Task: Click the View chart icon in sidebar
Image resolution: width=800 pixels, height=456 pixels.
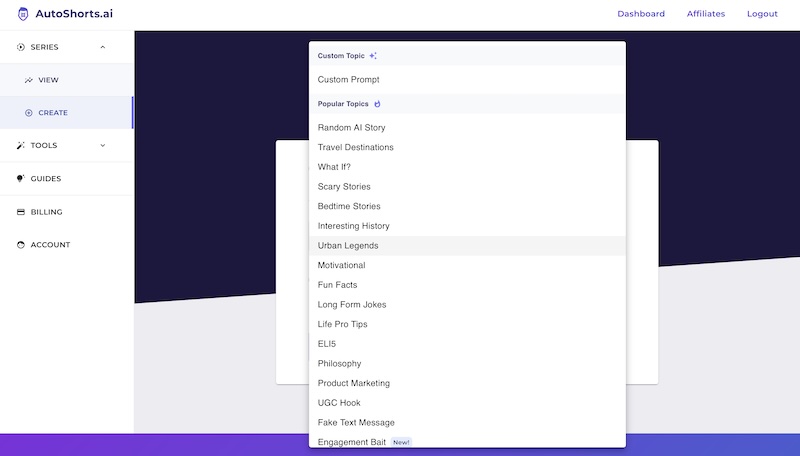Action: [x=29, y=80]
